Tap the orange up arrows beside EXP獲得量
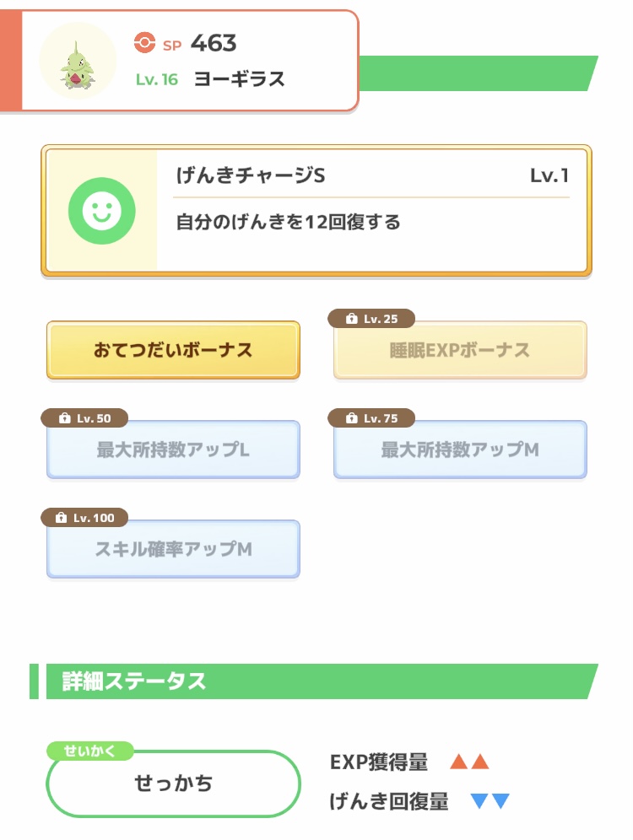633x840 pixels. [470, 762]
